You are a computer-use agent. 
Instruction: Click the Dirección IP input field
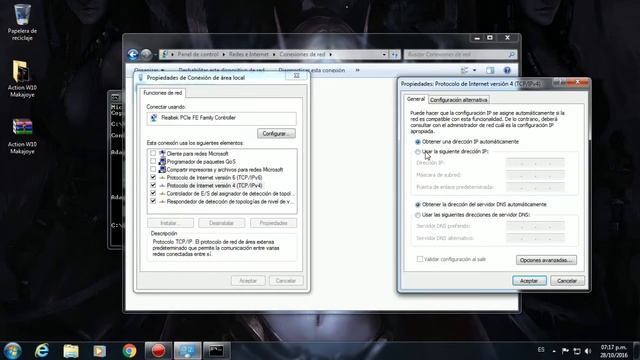pyautogui.click(x=535, y=163)
